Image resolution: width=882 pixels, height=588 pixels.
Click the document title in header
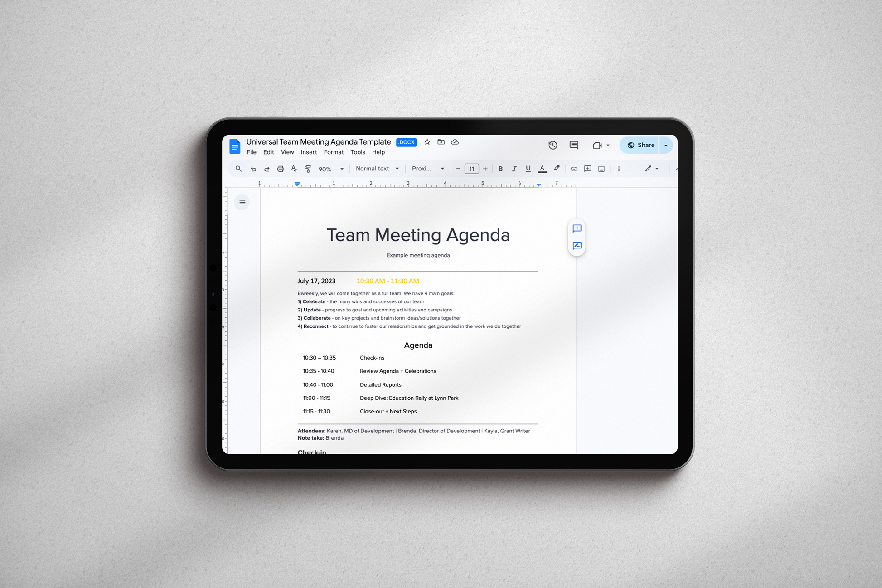(318, 141)
